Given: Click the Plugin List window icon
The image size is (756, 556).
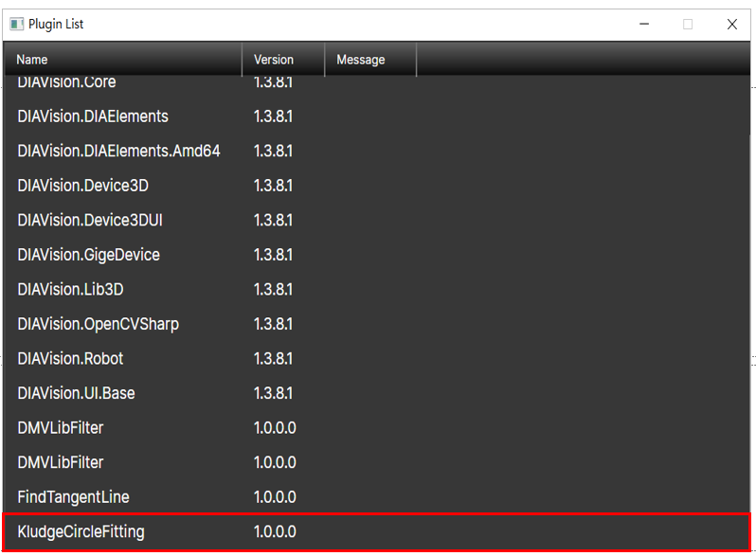Looking at the screenshot, I should pyautogui.click(x=17, y=25).
